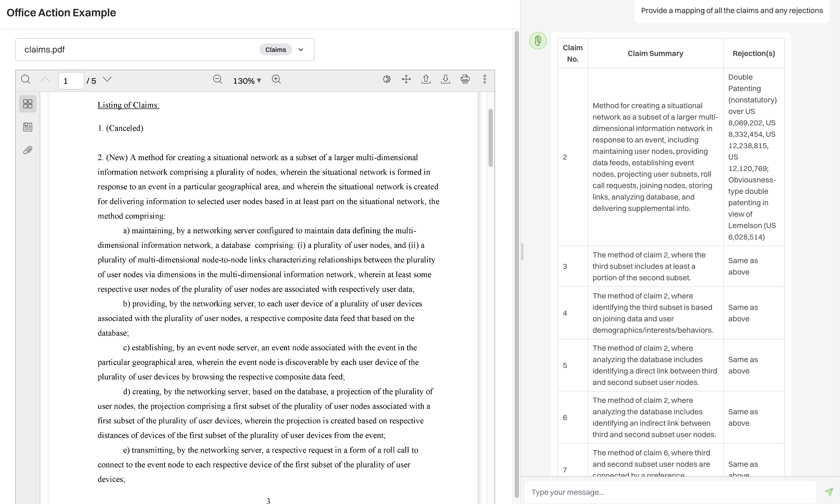Image resolution: width=840 pixels, height=504 pixels.
Task: Select the claim 6 indirect link summary
Action: coord(654,417)
